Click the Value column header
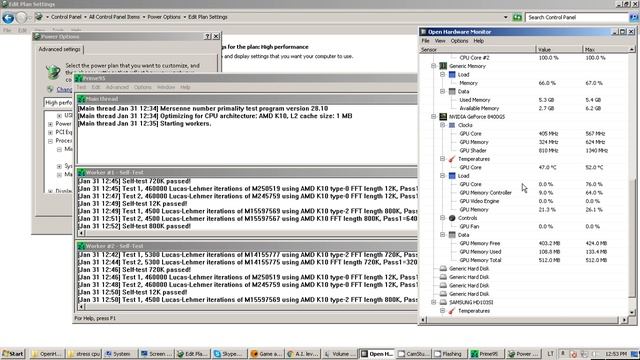Image resolution: width=640 pixels, height=360 pixels. 559,49
